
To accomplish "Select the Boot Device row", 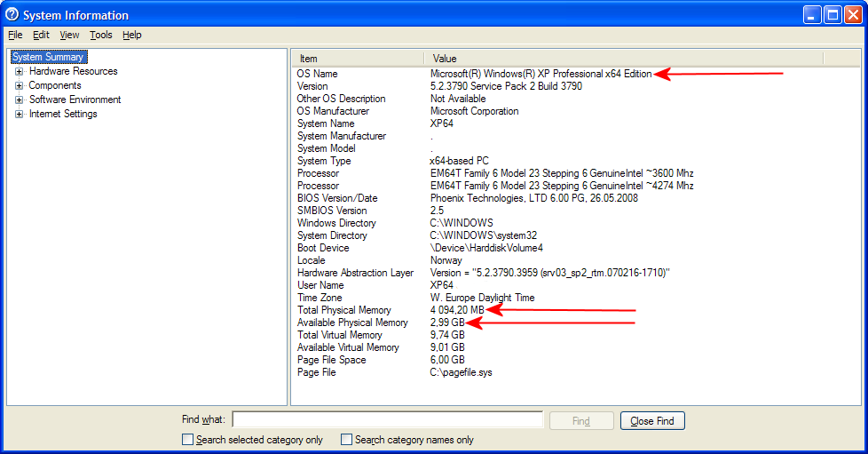I will pyautogui.click(x=576, y=248).
